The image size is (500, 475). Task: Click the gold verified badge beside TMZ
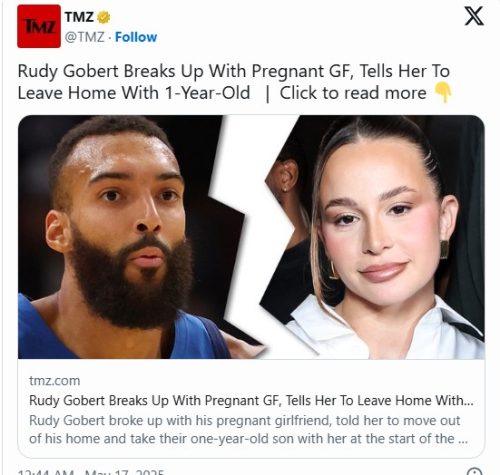coord(103,17)
